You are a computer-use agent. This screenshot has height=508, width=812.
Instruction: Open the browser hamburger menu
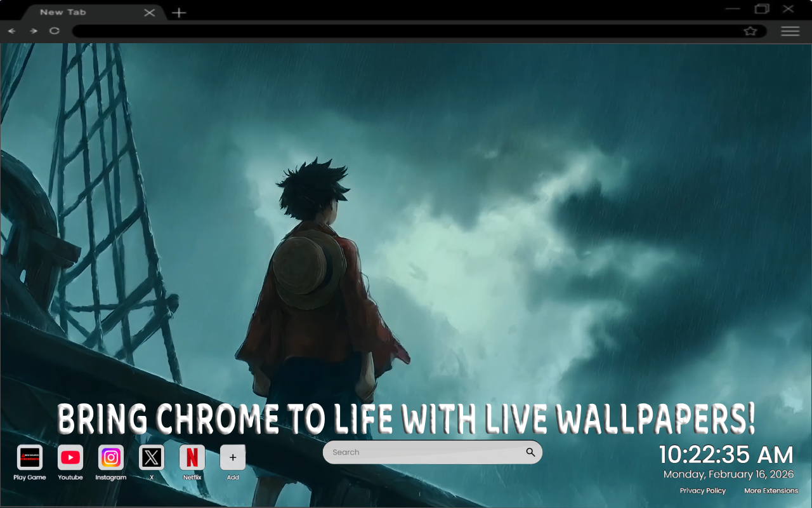tap(790, 31)
